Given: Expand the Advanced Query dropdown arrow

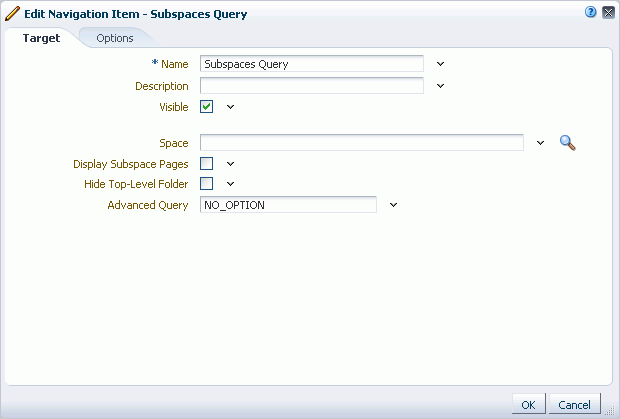Looking at the screenshot, I should pyautogui.click(x=393, y=205).
